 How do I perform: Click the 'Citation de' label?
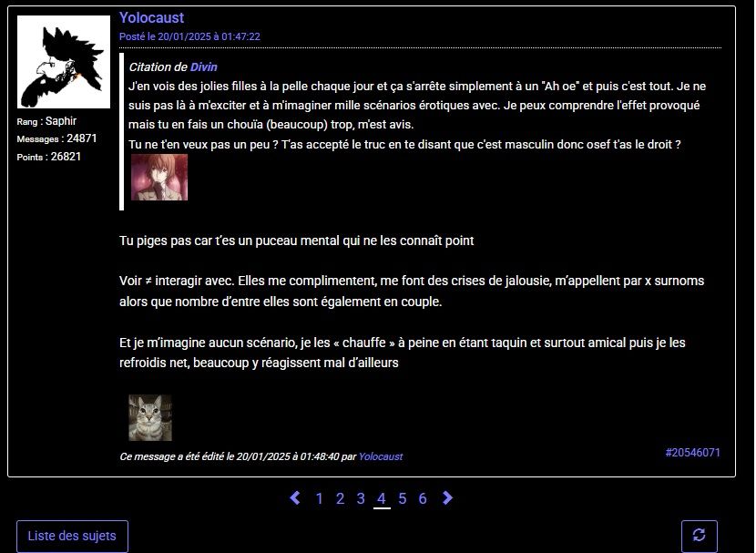(x=158, y=67)
